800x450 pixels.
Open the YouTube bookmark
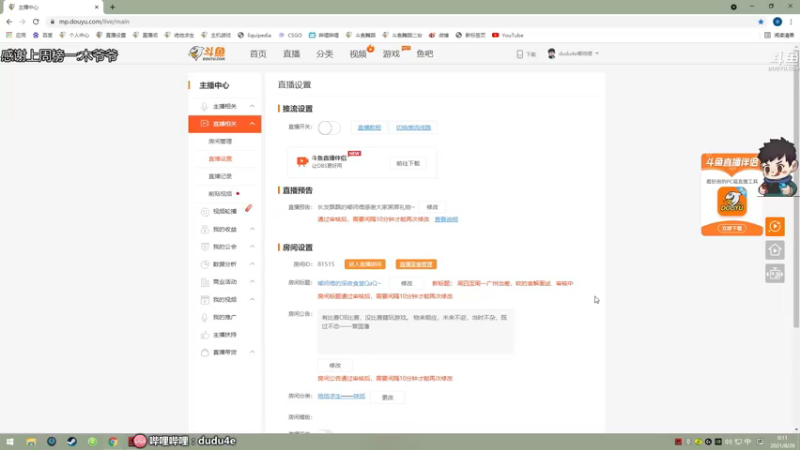coord(508,35)
